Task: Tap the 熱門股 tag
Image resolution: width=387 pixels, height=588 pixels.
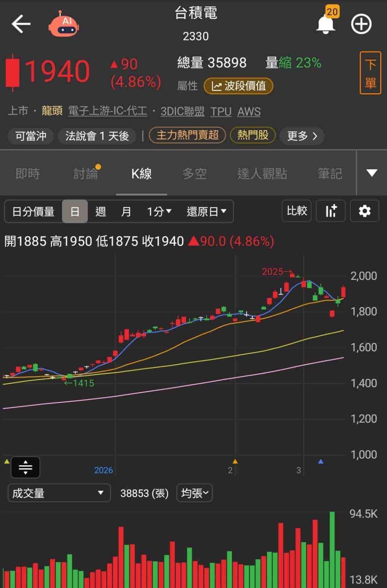Action: (x=253, y=135)
